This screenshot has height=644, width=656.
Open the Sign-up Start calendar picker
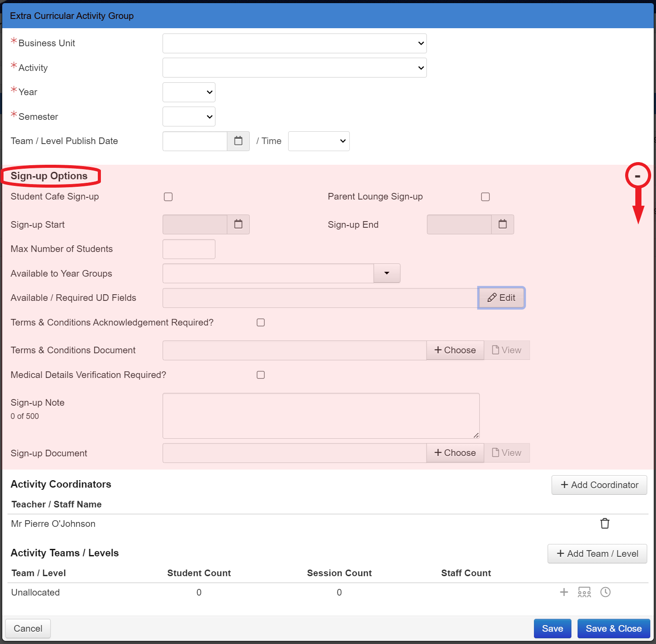(238, 224)
